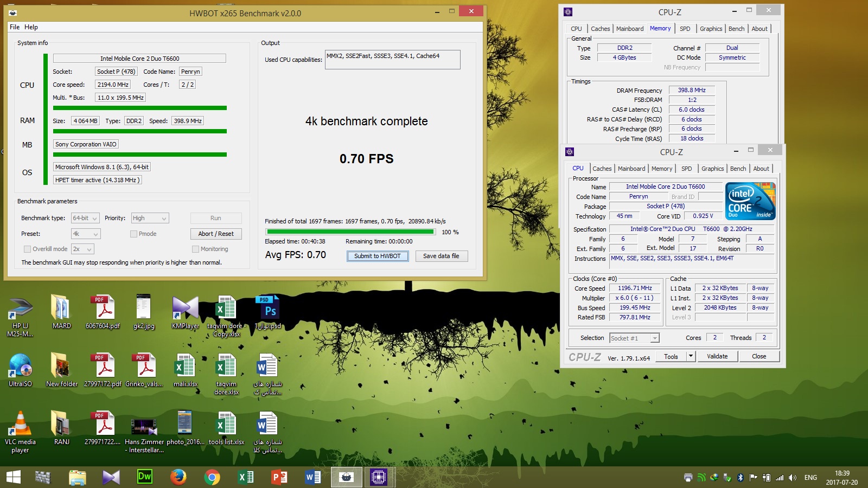Open Bench tab in CPU-Z processor window
The height and width of the screenshot is (488, 868).
point(738,169)
